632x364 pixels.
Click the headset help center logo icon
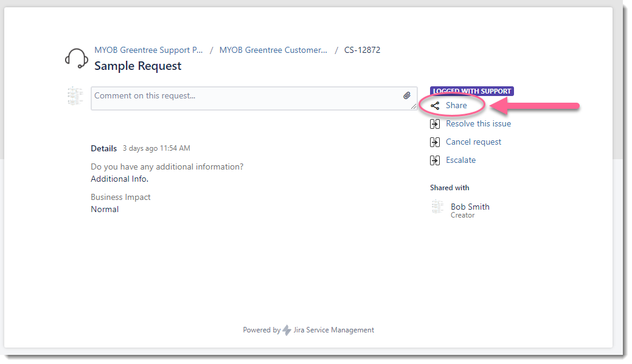77,58
